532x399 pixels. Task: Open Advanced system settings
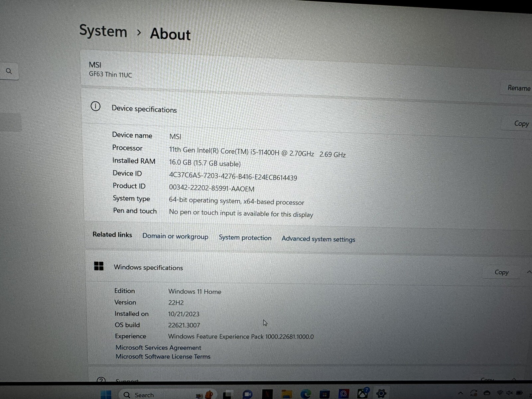(318, 239)
